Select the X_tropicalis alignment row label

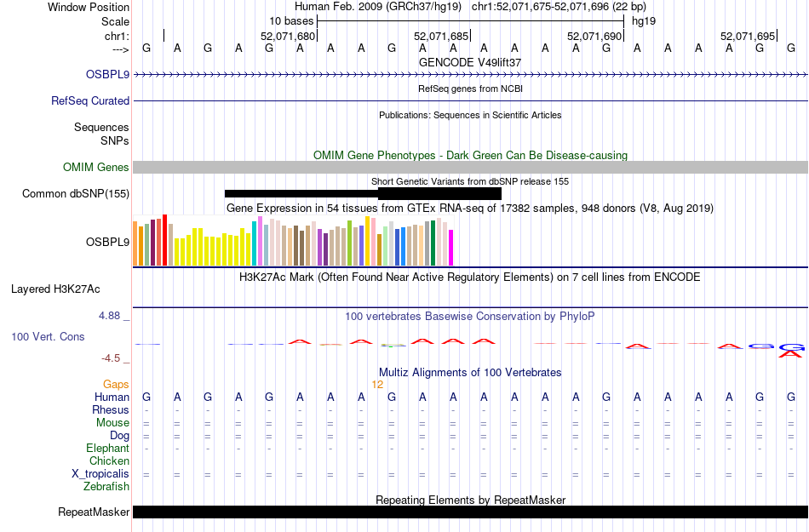click(100, 473)
